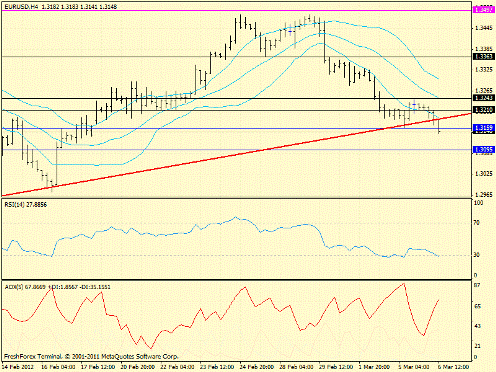Select the blue horizontal line at 1.3159
Screen dimensions: 496x372
click(x=237, y=128)
